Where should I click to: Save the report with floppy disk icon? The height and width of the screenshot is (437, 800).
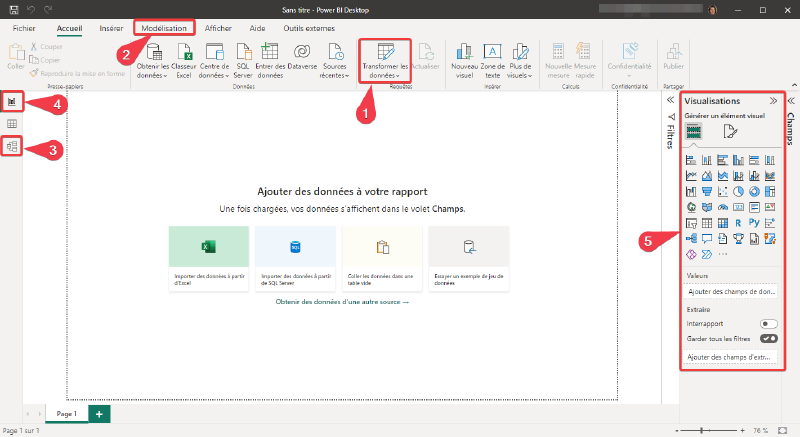pyautogui.click(x=14, y=10)
